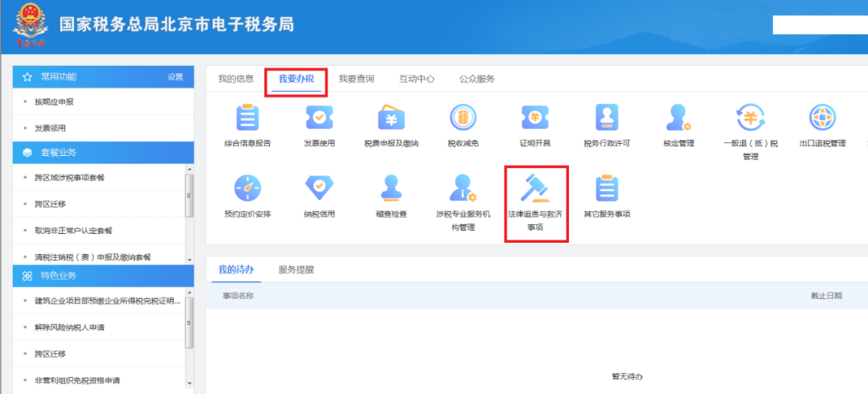Click the 暂无待办 empty message
This screenshot has height=394, width=868.
(627, 376)
